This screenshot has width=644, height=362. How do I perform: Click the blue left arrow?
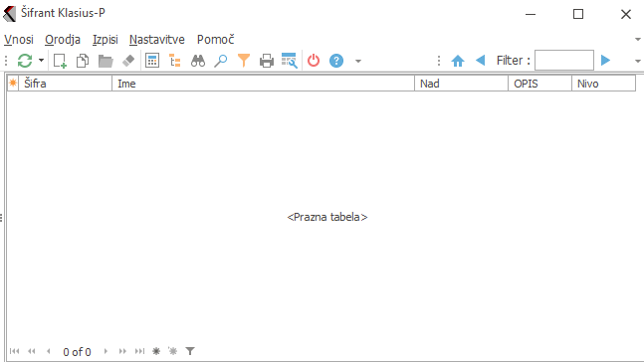click(480, 61)
